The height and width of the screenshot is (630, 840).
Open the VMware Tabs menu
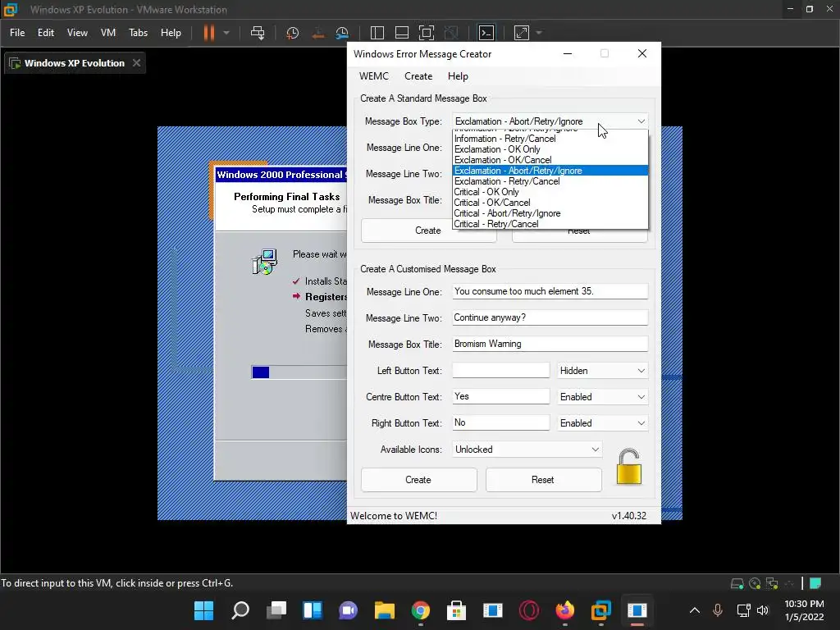(x=138, y=33)
